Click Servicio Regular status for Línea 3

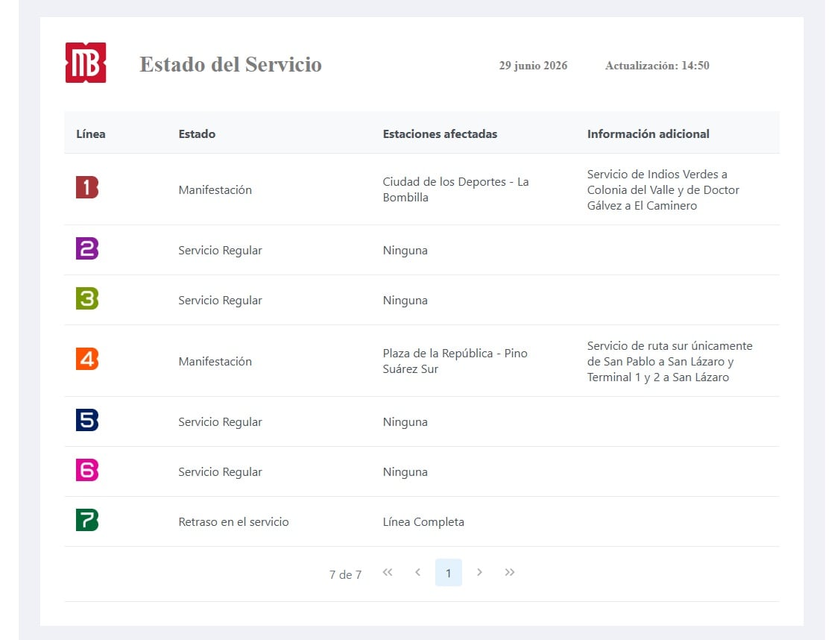pyautogui.click(x=220, y=300)
